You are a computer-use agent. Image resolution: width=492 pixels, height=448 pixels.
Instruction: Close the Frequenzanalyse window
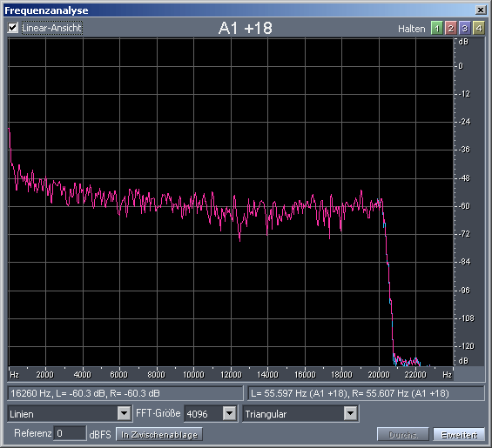481,10
